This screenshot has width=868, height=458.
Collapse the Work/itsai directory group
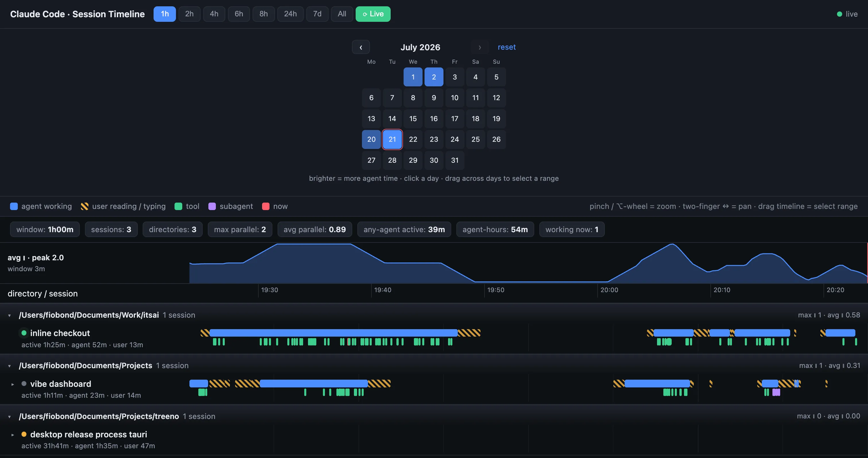tap(9, 316)
